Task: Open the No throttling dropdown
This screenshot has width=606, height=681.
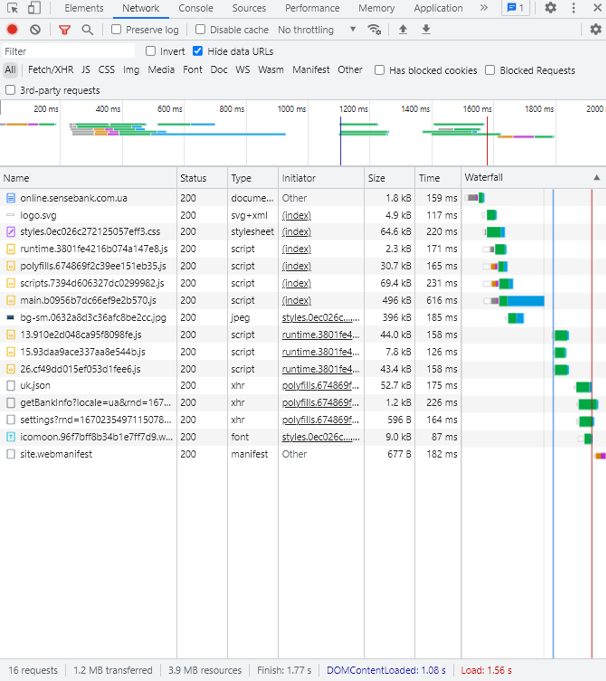Action: pos(316,30)
